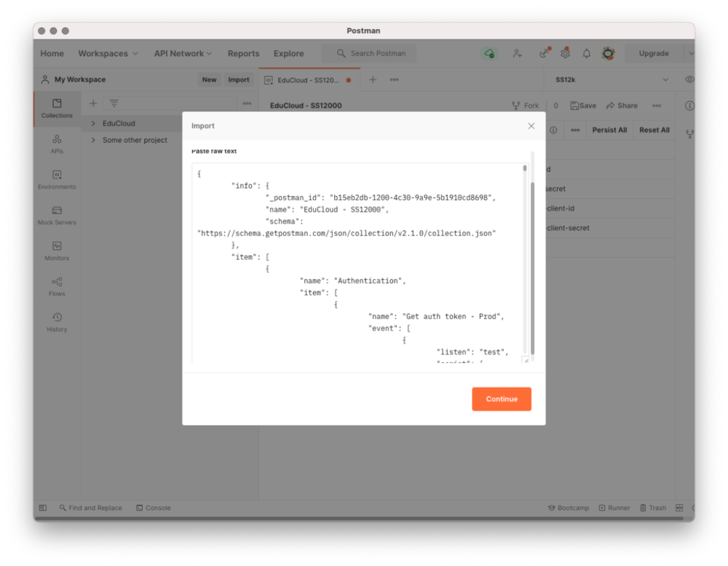The width and height of the screenshot is (728, 566).
Task: Expand the EduCloud collection
Action: (x=93, y=124)
